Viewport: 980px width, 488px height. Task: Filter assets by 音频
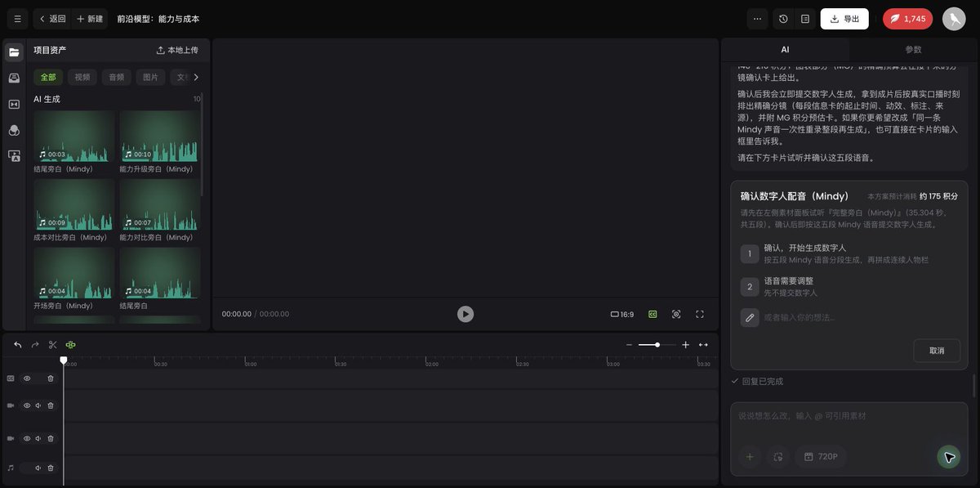[x=117, y=78]
